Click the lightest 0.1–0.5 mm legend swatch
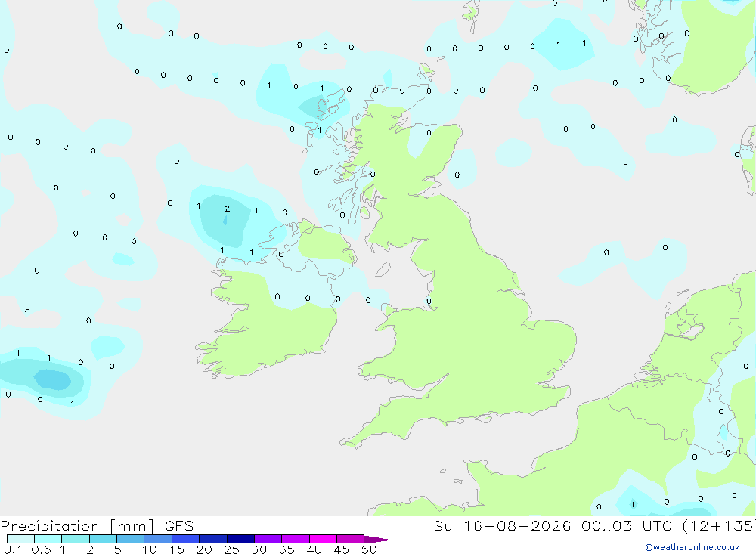Screen dimensions: 756x554 20,539
